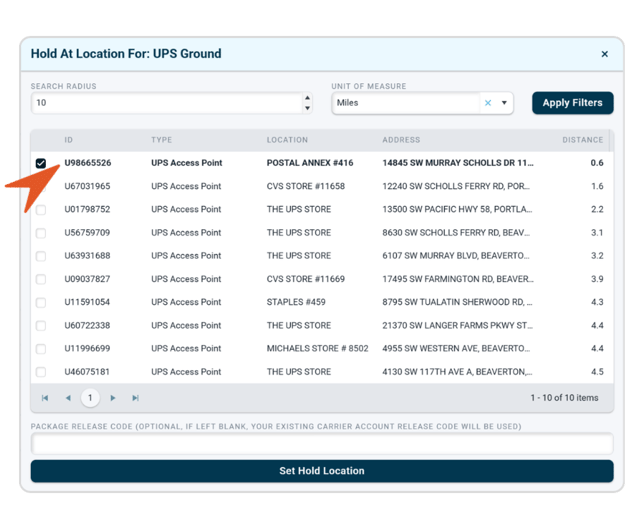Image resolution: width=644 pixels, height=529 pixels.
Task: Click the Package Release Code field
Action: tap(321, 443)
